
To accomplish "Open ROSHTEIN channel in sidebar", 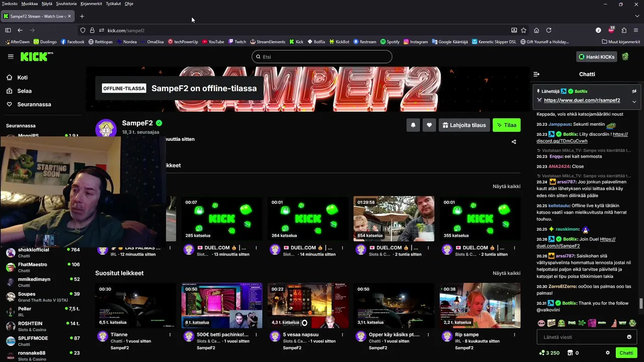I will [43, 326].
